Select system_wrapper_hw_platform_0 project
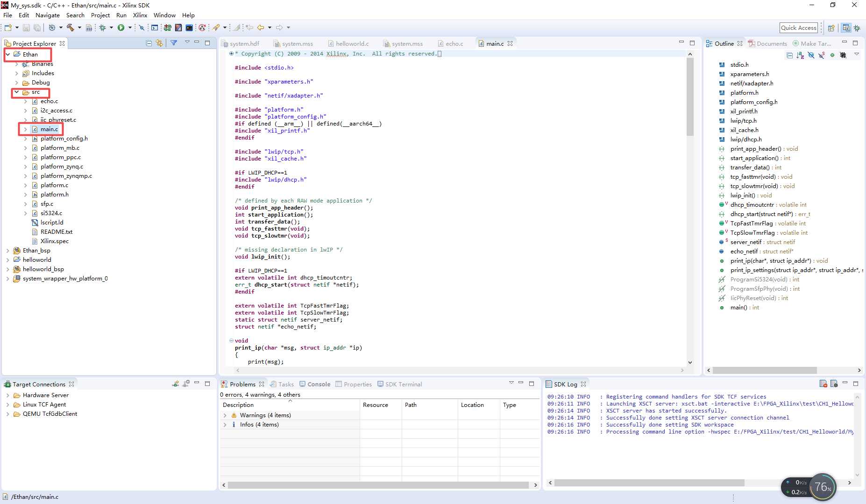The height and width of the screenshot is (504, 866). tap(65, 279)
